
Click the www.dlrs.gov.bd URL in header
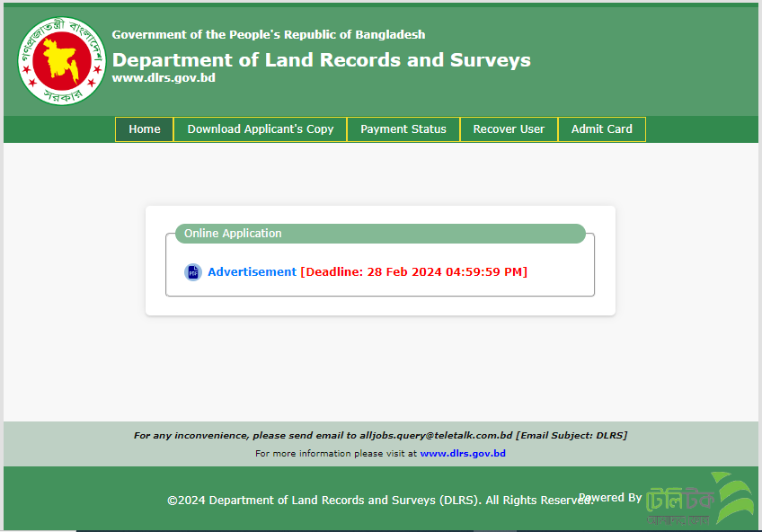[164, 78]
